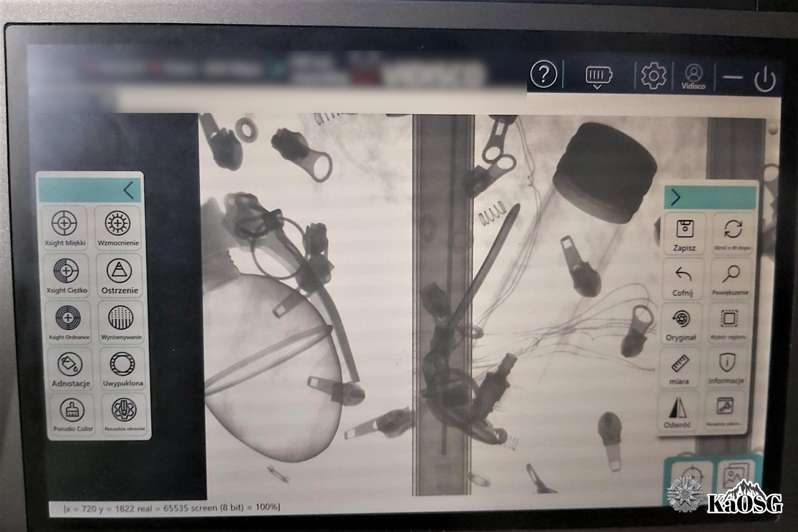The width and height of the screenshot is (798, 532).
Task: Select the Xsight Ciężko filter
Action: click(x=66, y=275)
